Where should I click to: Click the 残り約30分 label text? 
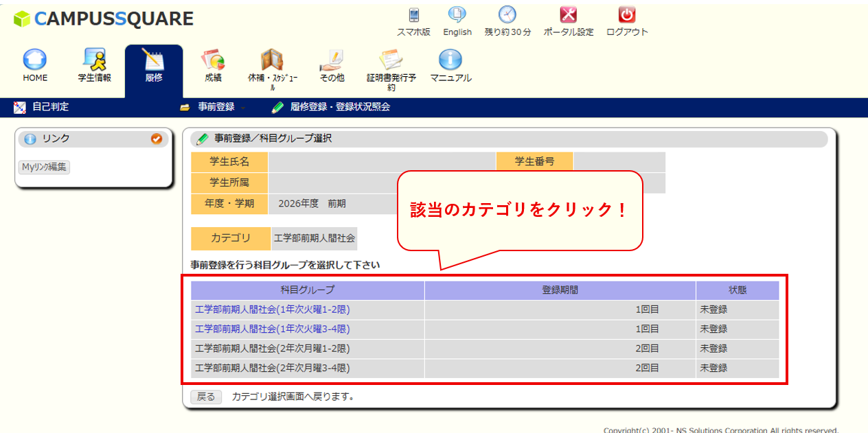[507, 32]
